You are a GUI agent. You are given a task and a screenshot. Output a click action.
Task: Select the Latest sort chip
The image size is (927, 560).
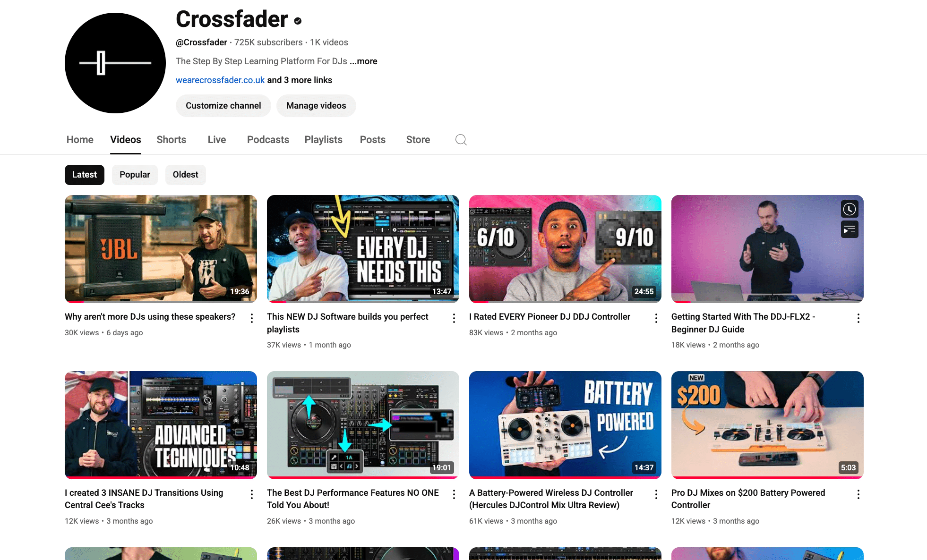tap(85, 175)
